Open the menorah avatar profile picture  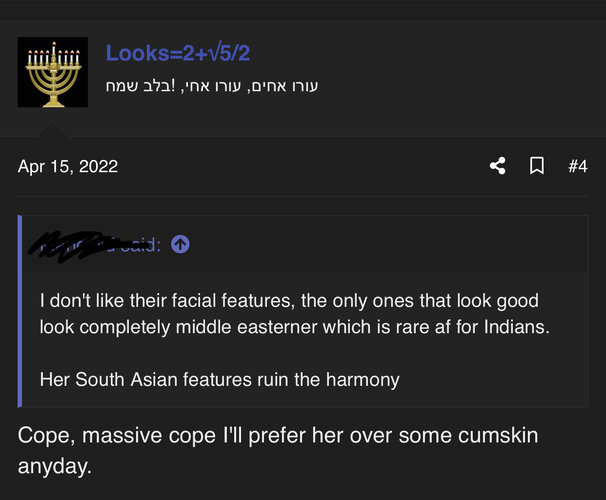pos(53,72)
